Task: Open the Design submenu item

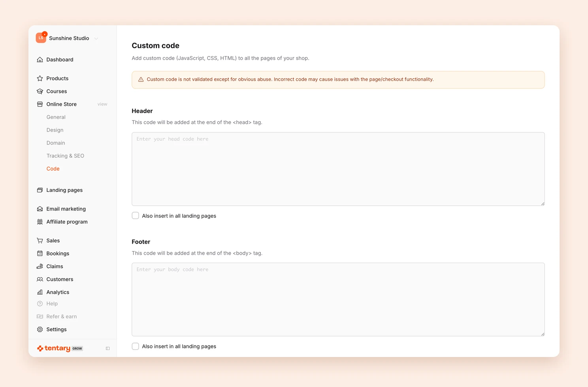Action: click(x=55, y=130)
